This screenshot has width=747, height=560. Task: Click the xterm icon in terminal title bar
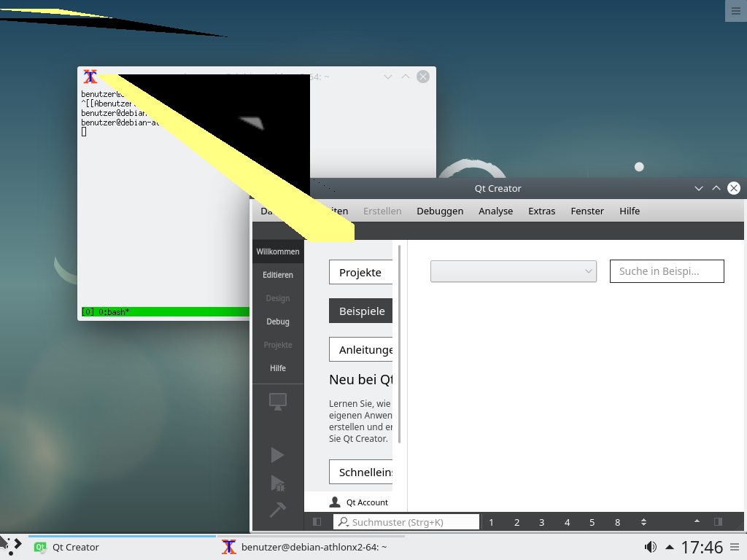coord(90,77)
